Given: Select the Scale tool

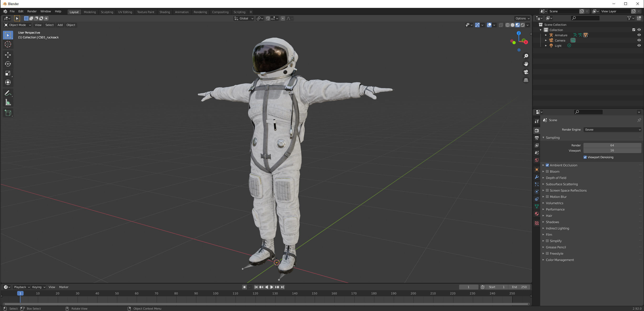Looking at the screenshot, I should (8, 73).
